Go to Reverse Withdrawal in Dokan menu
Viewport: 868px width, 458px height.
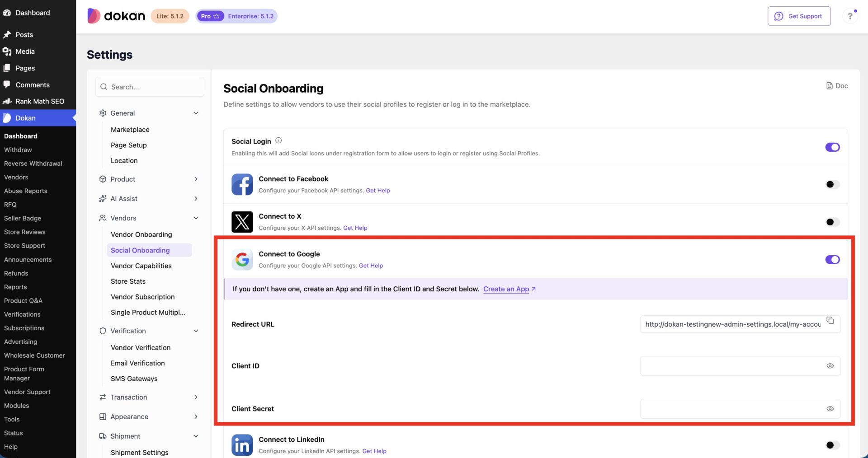click(33, 164)
